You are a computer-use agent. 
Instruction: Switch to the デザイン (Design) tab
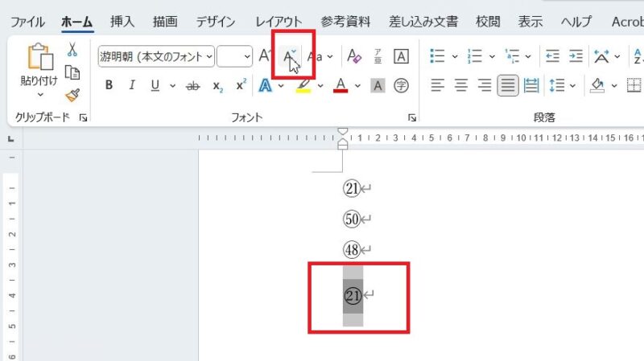pyautogui.click(x=215, y=22)
